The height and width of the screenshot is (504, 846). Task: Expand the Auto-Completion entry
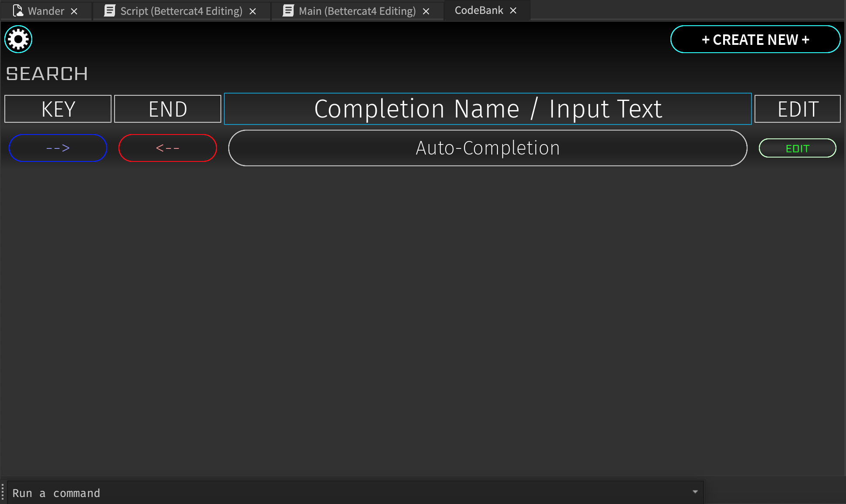click(x=487, y=148)
